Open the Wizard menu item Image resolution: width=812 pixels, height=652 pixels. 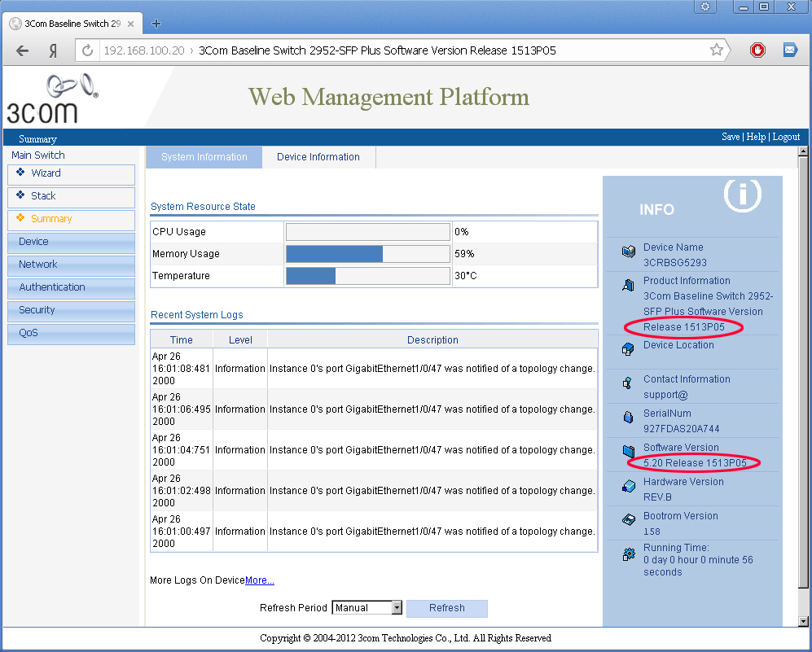tap(72, 174)
